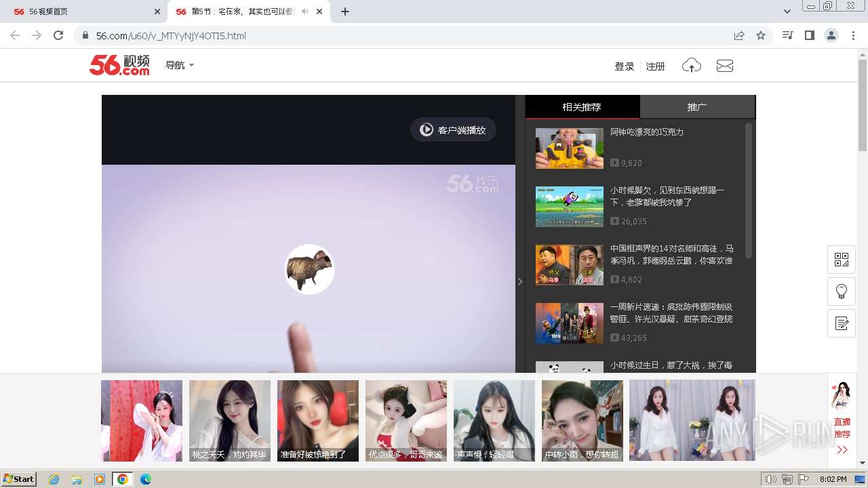Toggle the Chrome side panel
Viewport: 868px width, 488px height.
click(809, 35)
